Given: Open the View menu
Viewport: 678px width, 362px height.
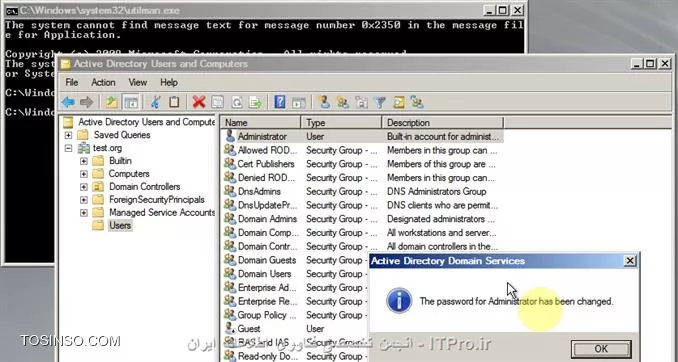Looking at the screenshot, I should pos(138,82).
